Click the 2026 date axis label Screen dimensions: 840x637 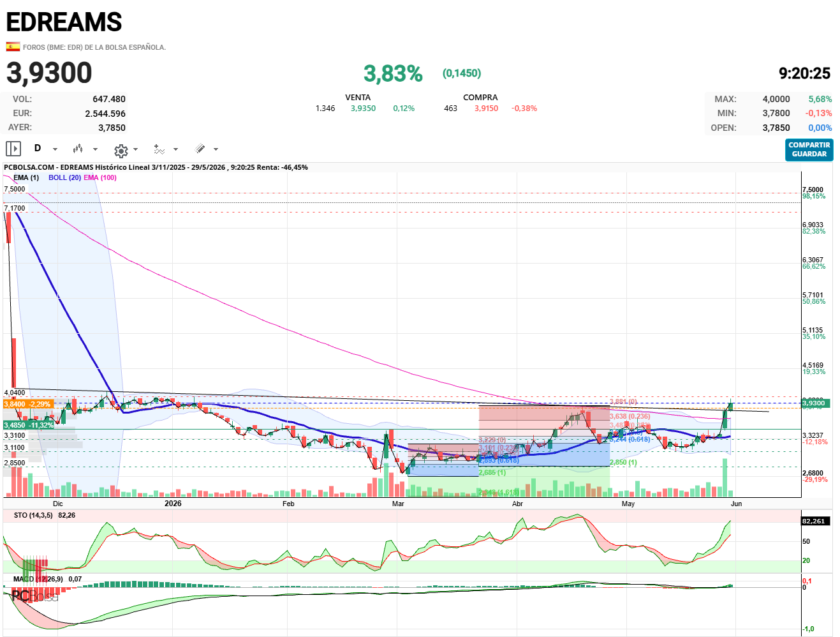tap(173, 504)
